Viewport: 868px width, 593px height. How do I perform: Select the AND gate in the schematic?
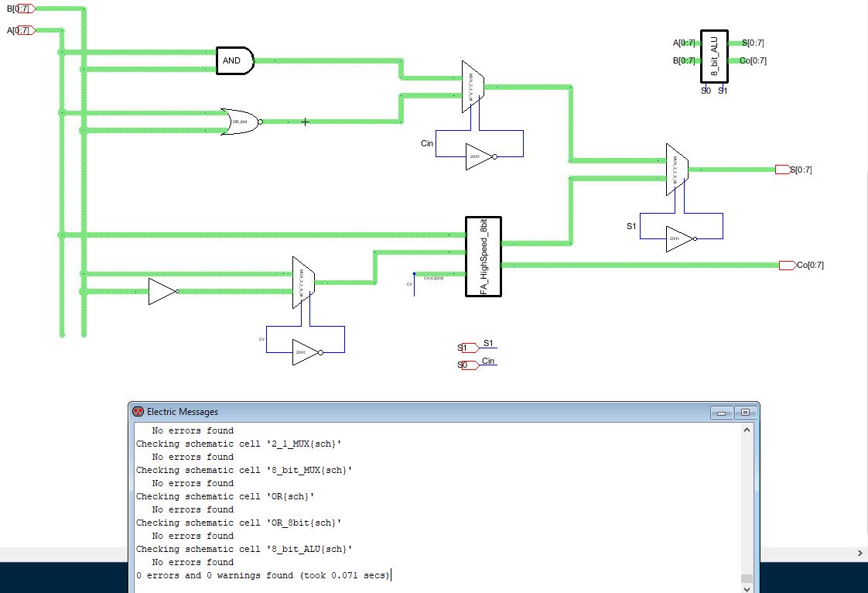(234, 61)
